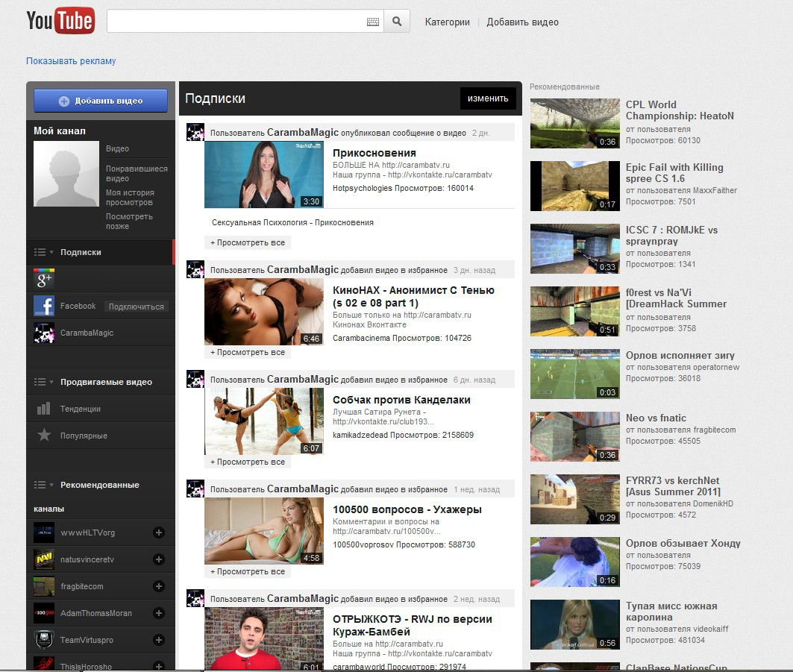Open ICSC 7 ROMJkE vs spraynpray thumbnail
793x672 pixels.
(575, 249)
